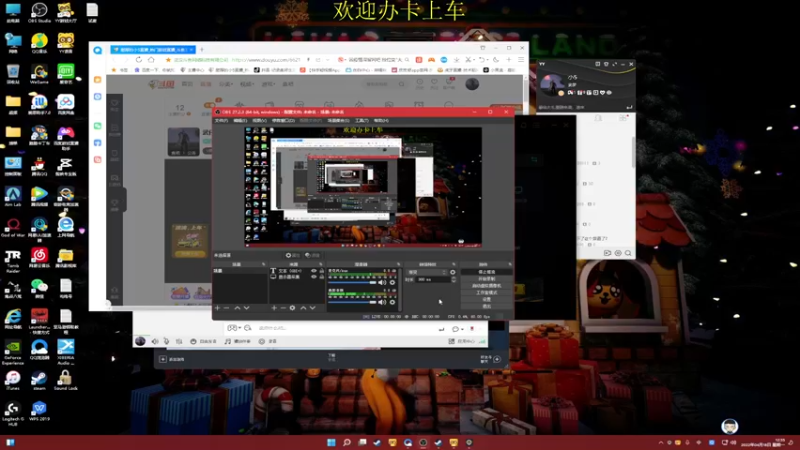
Task: Open the iQIYI desktop shortcut
Action: coord(65,73)
